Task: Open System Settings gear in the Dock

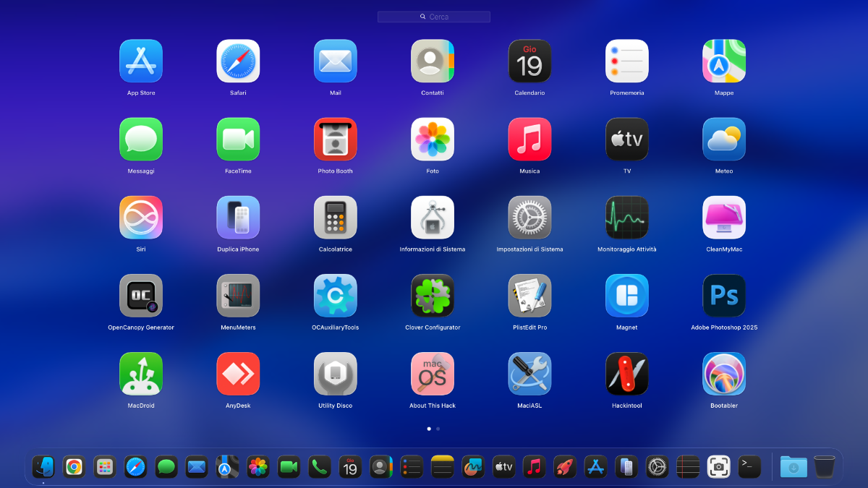Action: (657, 467)
